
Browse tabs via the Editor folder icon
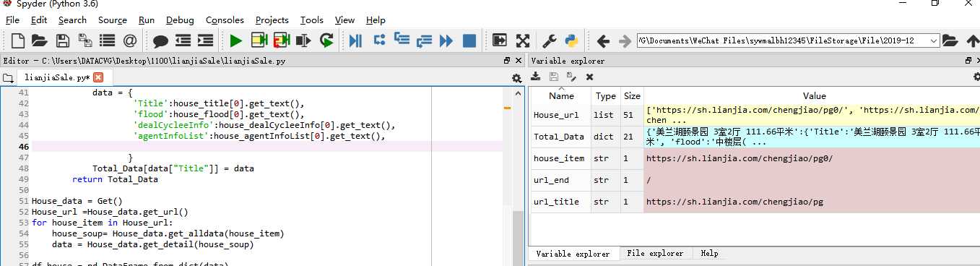point(8,77)
